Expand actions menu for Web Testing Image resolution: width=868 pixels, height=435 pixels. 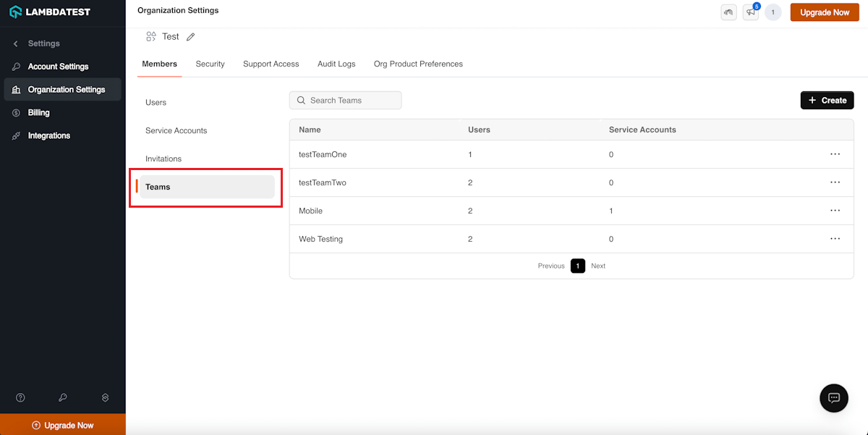coord(835,239)
